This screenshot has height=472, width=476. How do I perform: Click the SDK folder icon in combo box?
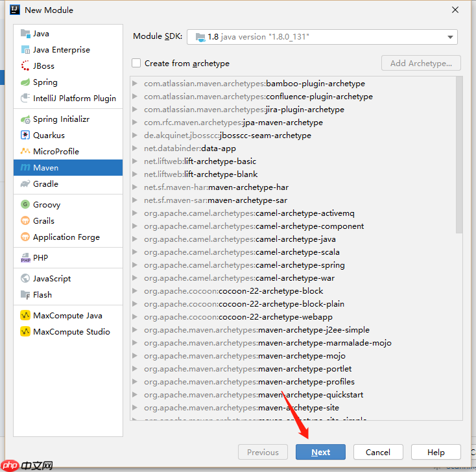[x=200, y=37]
